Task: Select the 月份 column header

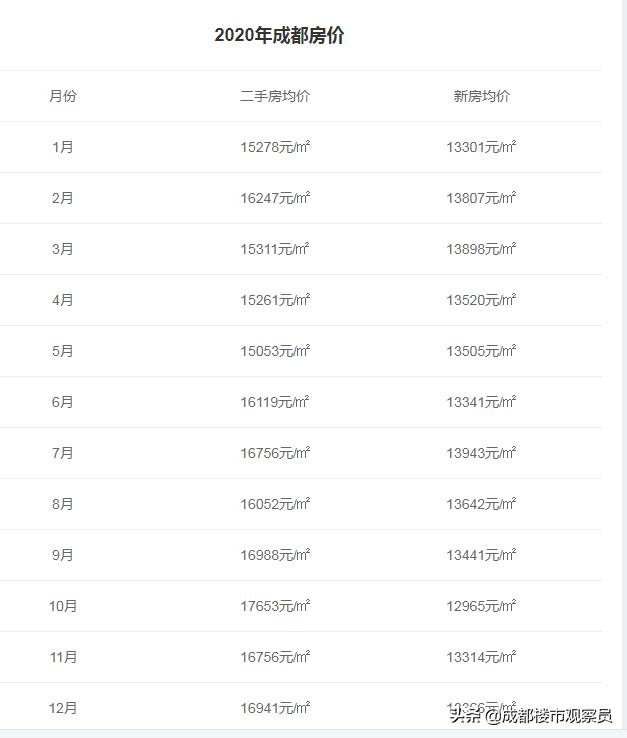Action: (x=62, y=97)
